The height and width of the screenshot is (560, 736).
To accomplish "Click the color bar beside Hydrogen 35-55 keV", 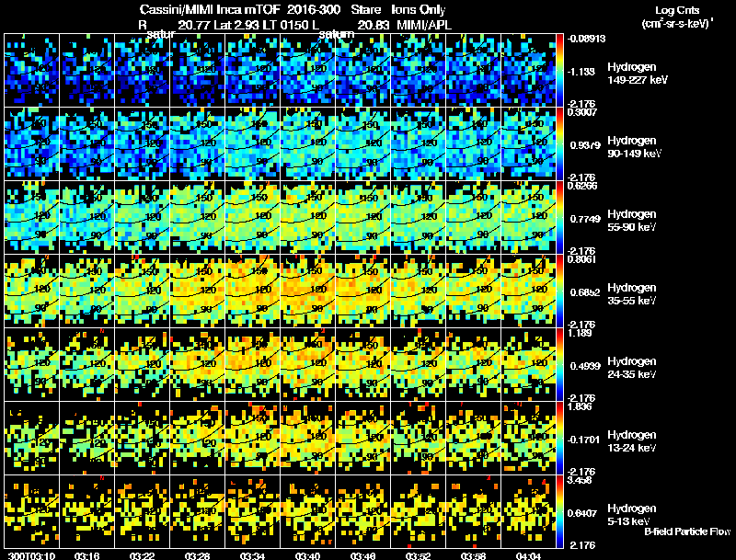I will pyautogui.click(x=559, y=291).
